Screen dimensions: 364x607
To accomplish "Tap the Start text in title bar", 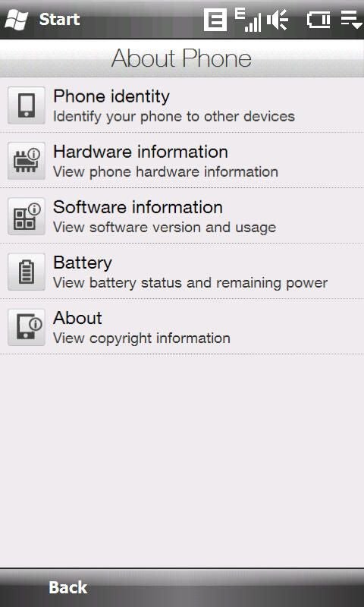I will (x=59, y=20).
